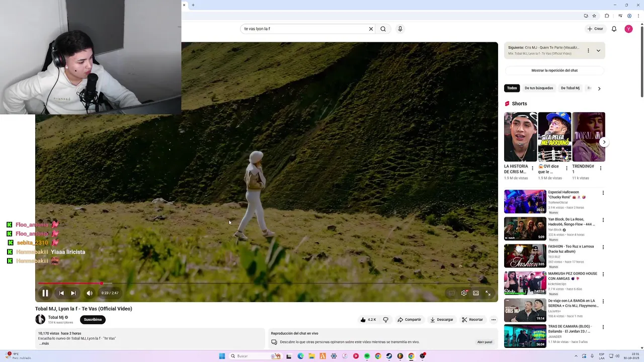Open 'TRAS DE CAMARA (BLOG)' video
The height and width of the screenshot is (362, 644).
pos(525,336)
